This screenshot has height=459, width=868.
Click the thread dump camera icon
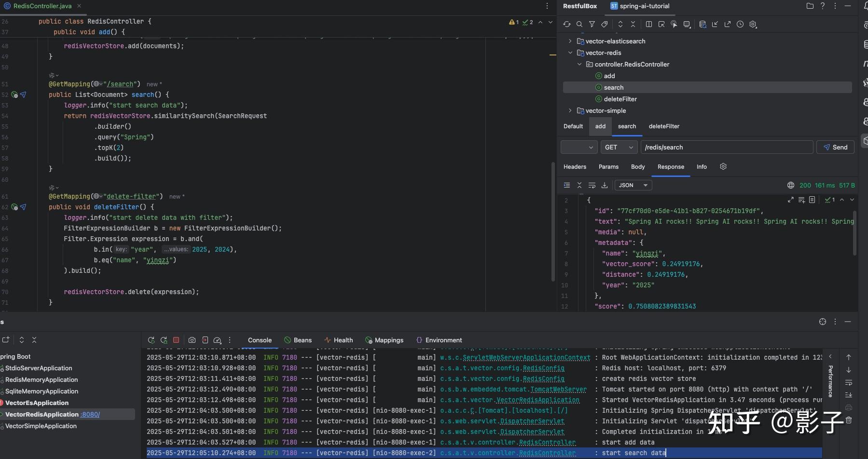click(x=192, y=340)
